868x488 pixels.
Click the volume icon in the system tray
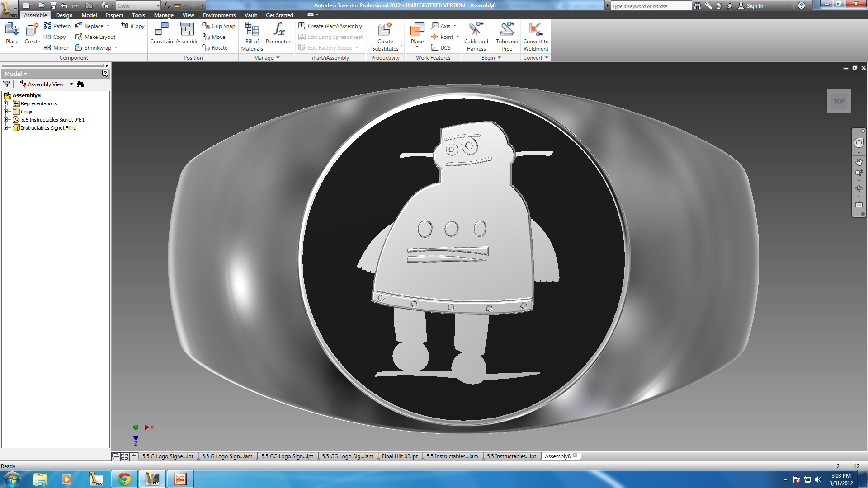tap(818, 479)
